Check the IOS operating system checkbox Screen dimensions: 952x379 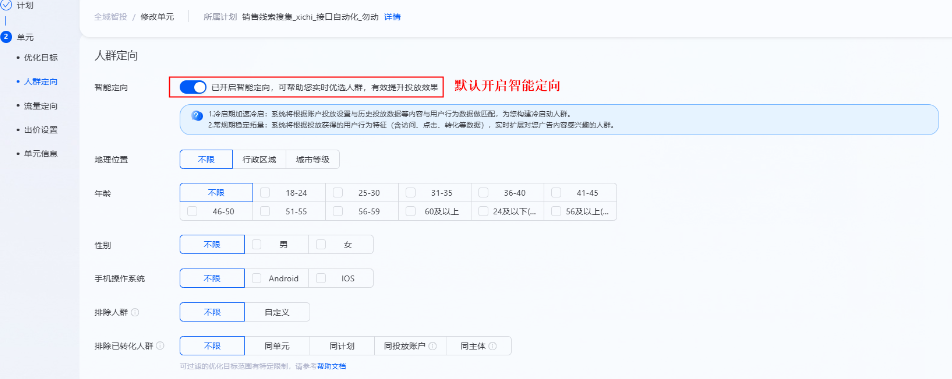click(x=321, y=278)
